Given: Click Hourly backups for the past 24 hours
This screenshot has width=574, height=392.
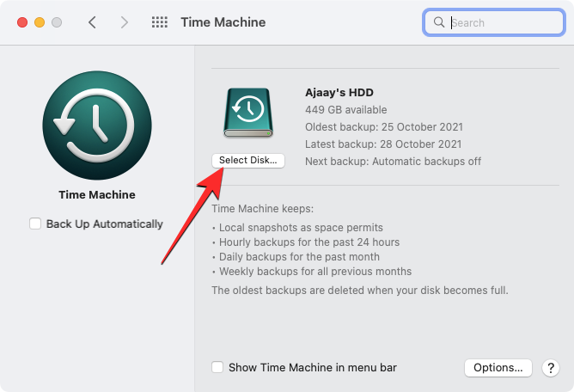Looking at the screenshot, I should pyautogui.click(x=309, y=242).
